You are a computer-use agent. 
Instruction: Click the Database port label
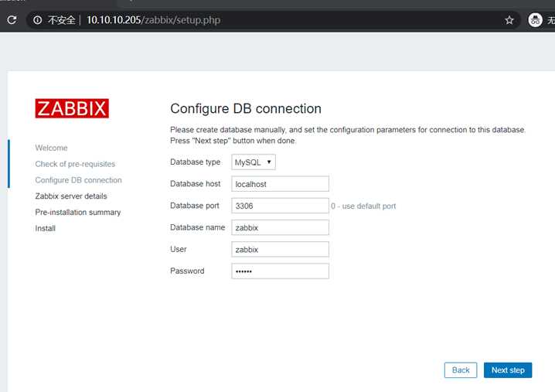tap(194, 206)
